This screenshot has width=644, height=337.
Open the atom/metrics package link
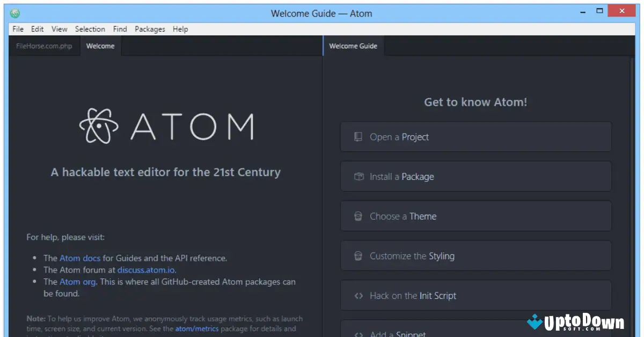[196, 328]
